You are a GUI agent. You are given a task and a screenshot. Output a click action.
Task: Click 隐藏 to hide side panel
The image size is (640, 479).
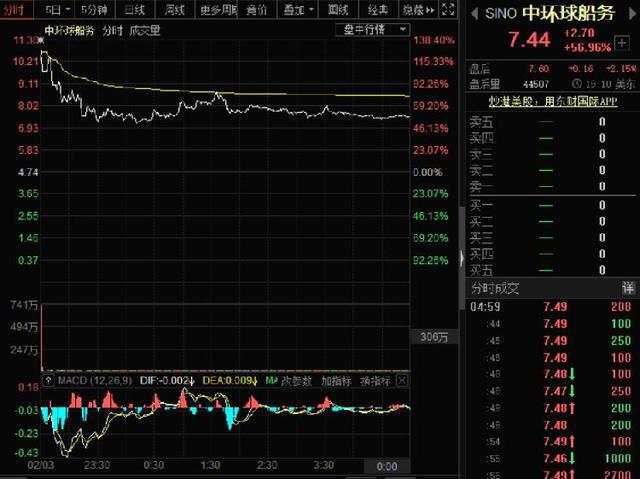pyautogui.click(x=418, y=10)
